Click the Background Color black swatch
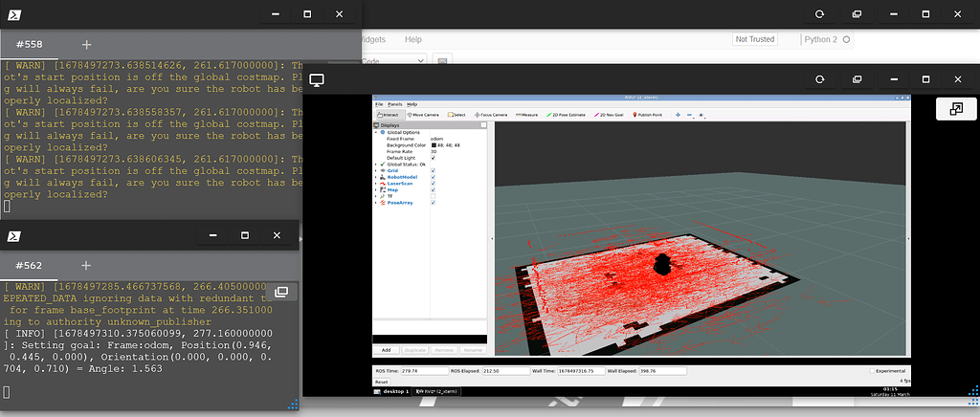 434,144
